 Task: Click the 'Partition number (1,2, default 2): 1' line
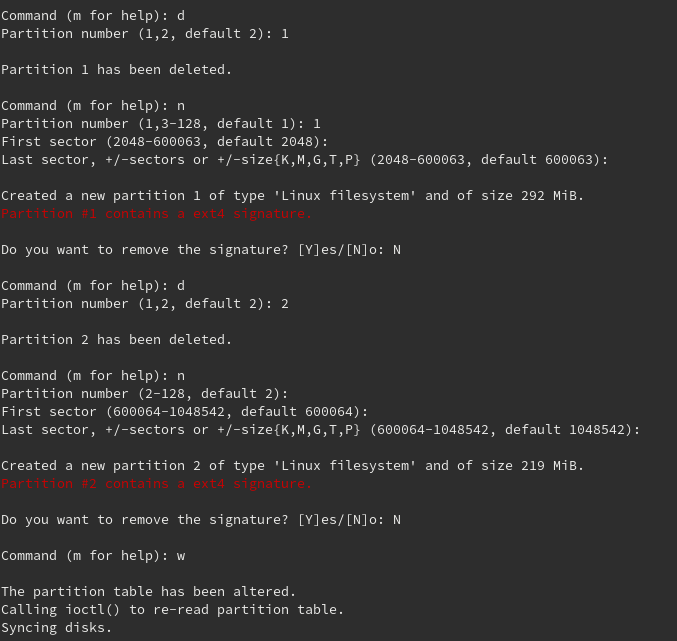[144, 34]
